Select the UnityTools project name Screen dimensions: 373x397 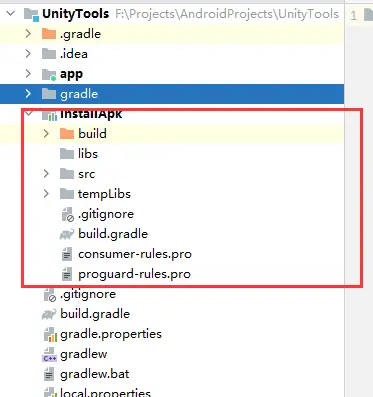click(x=76, y=14)
